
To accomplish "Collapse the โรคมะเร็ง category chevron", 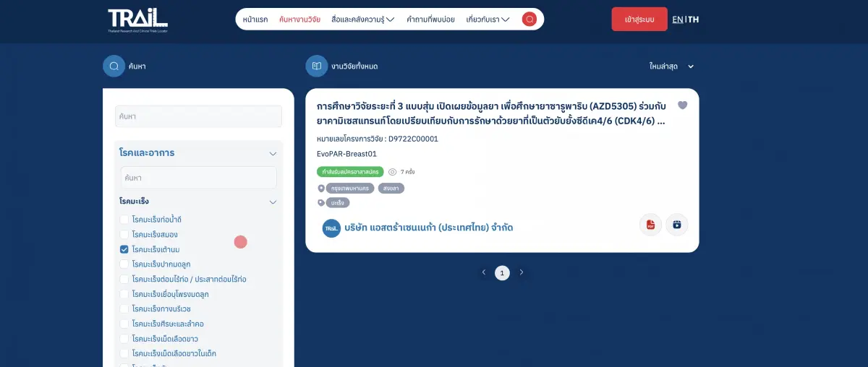I will [x=273, y=202].
